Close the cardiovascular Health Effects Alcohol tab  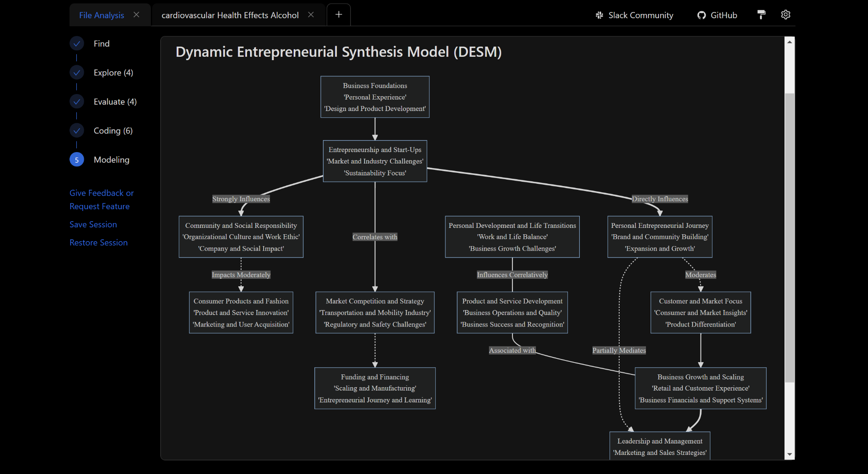tap(311, 15)
